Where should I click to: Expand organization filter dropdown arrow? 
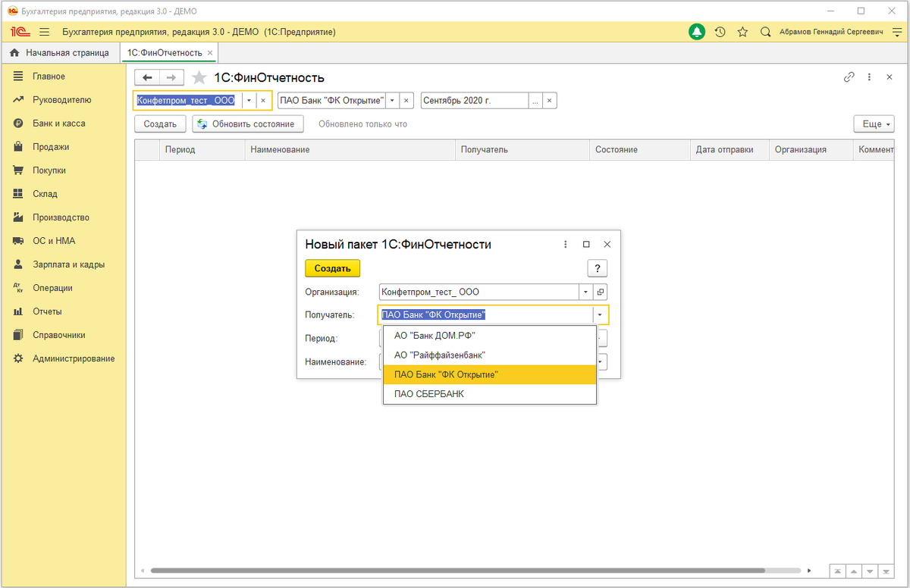pyautogui.click(x=249, y=100)
